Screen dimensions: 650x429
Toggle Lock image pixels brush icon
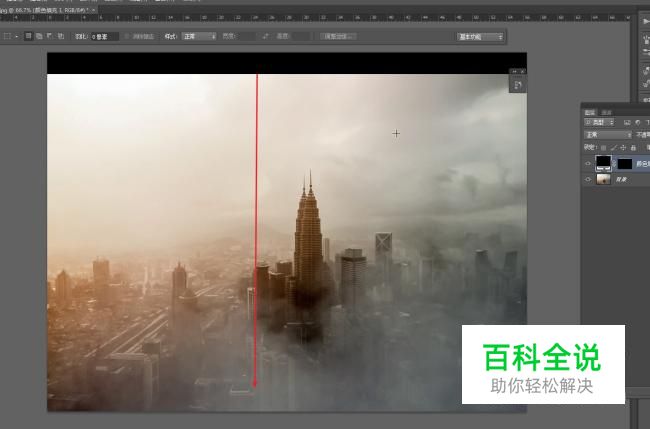[614, 148]
